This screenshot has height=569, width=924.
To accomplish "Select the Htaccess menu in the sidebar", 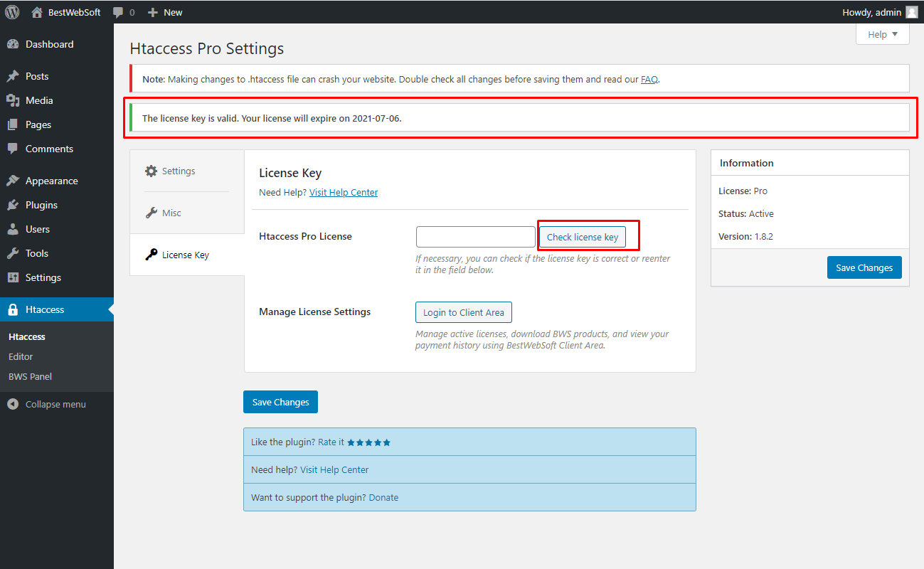I will 57,309.
